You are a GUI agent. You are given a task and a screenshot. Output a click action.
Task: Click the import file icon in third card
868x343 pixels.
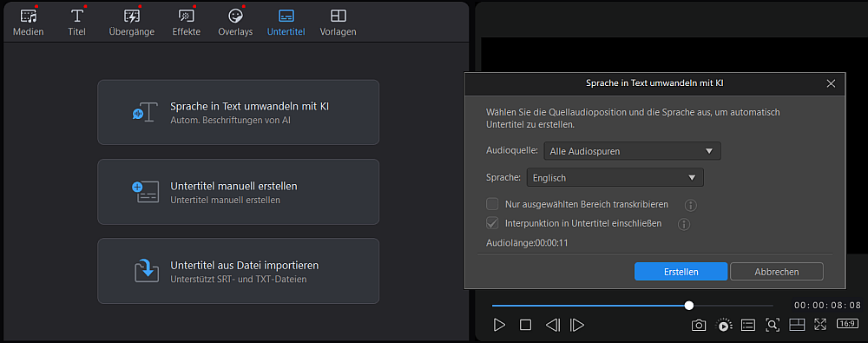tap(146, 270)
